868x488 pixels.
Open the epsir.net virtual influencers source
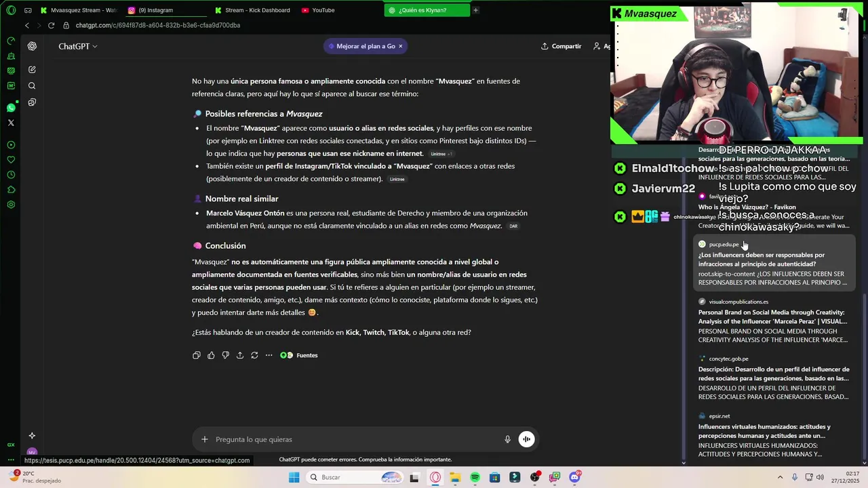tap(773, 435)
